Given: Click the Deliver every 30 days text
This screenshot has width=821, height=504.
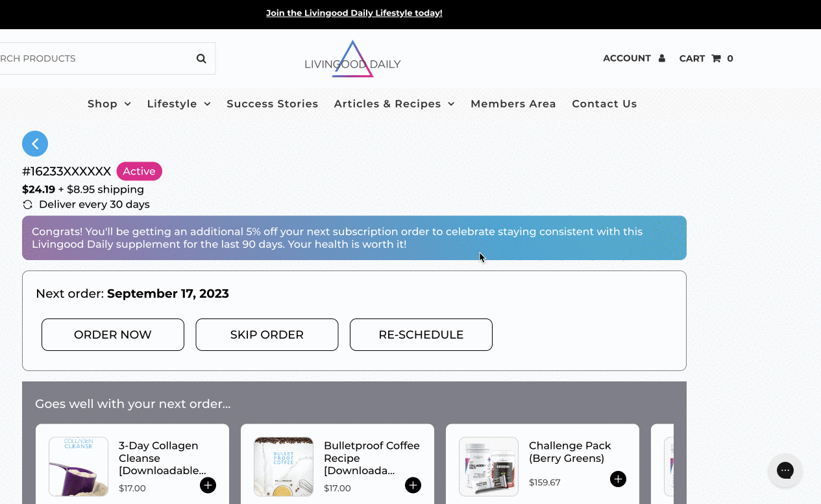Looking at the screenshot, I should tap(94, 205).
